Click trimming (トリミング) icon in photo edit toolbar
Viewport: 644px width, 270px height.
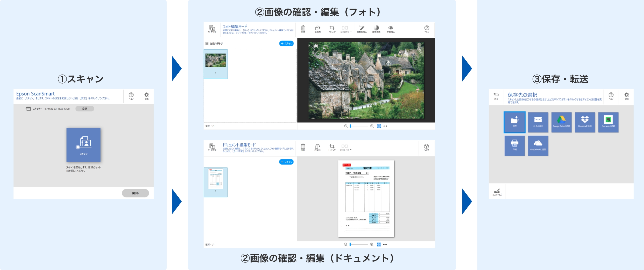(332, 29)
